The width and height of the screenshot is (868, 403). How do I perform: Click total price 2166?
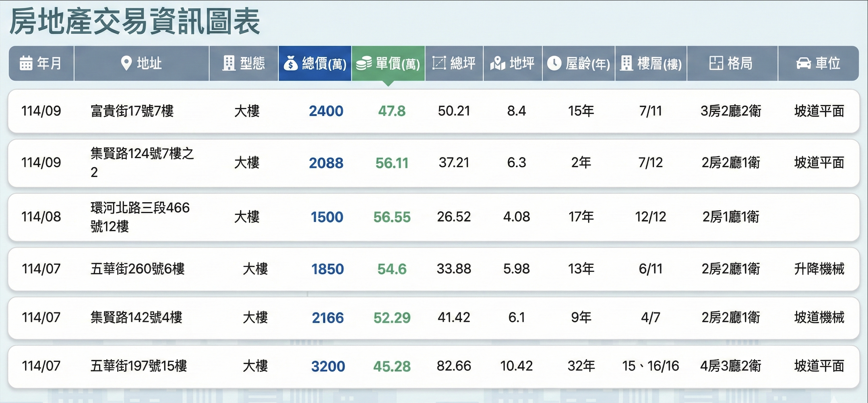(x=328, y=318)
